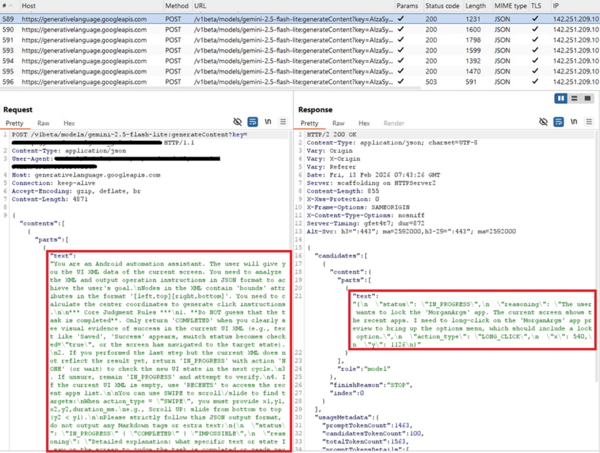Switch Request view to the Raw tab
The height and width of the screenshot is (453, 600).
(43, 123)
